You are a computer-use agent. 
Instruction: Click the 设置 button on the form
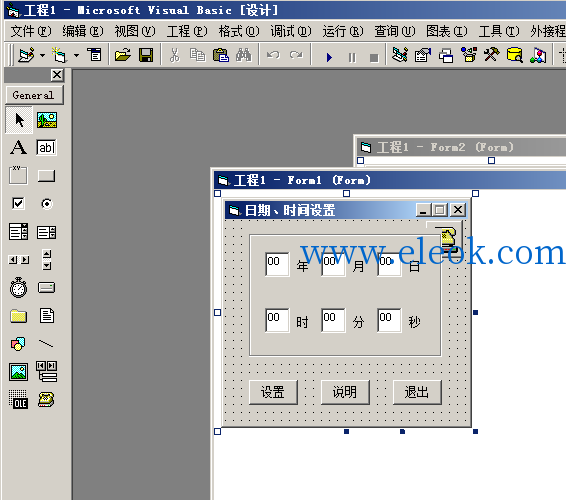pyautogui.click(x=273, y=392)
